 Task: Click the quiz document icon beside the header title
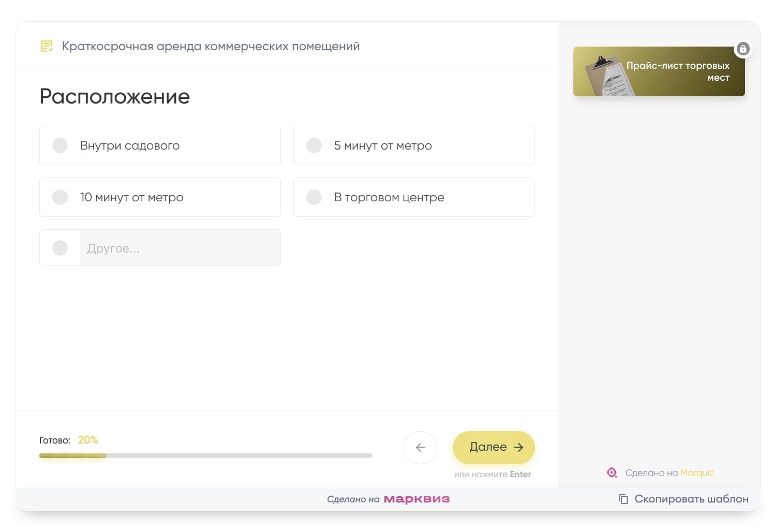[x=47, y=46]
